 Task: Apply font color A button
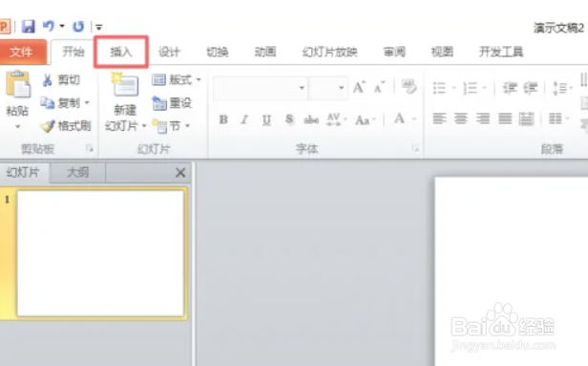pyautogui.click(x=400, y=118)
